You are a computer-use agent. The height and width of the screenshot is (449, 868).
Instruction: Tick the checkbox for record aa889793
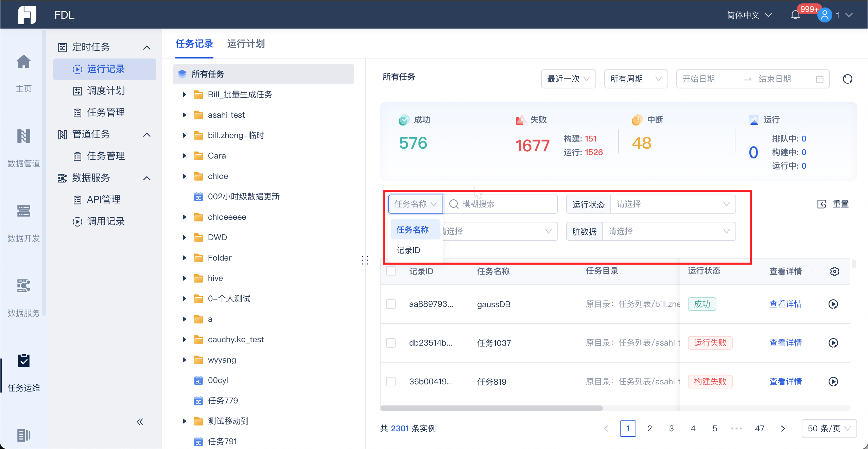391,304
